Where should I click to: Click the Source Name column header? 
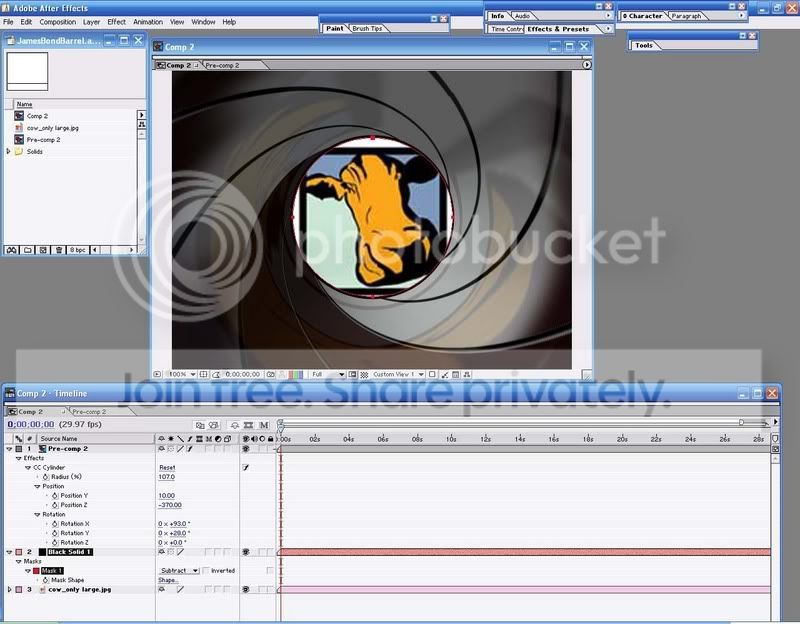pyautogui.click(x=59, y=439)
